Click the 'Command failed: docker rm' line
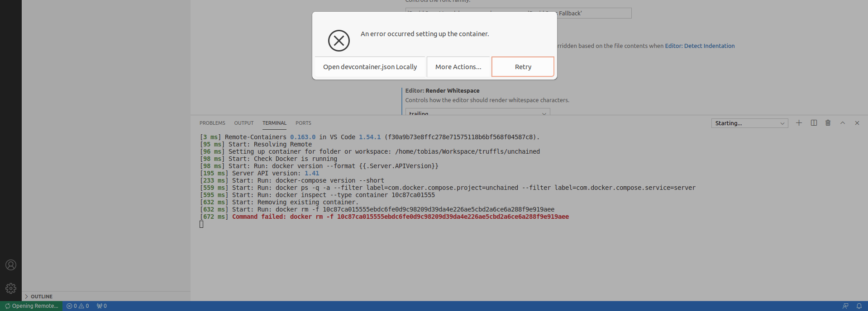 tap(384, 217)
